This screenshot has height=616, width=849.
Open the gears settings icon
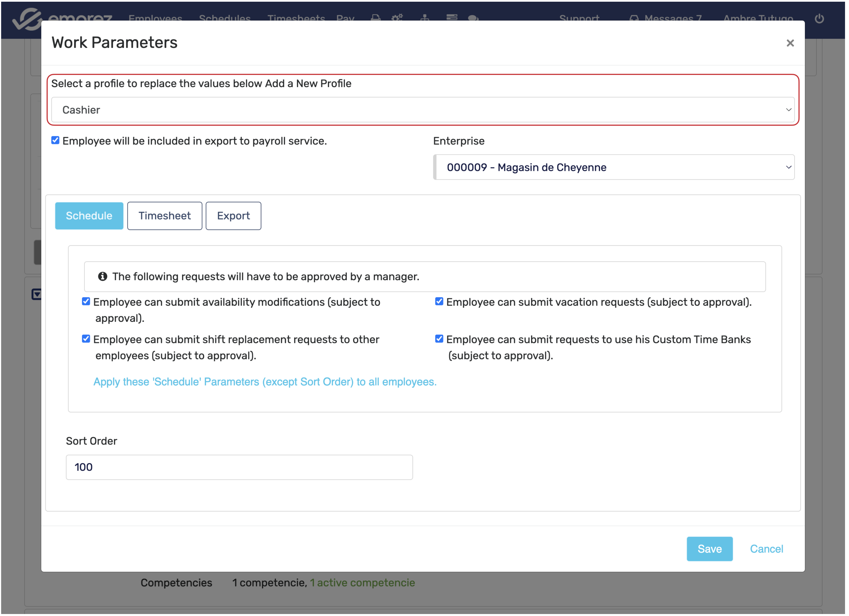click(397, 18)
